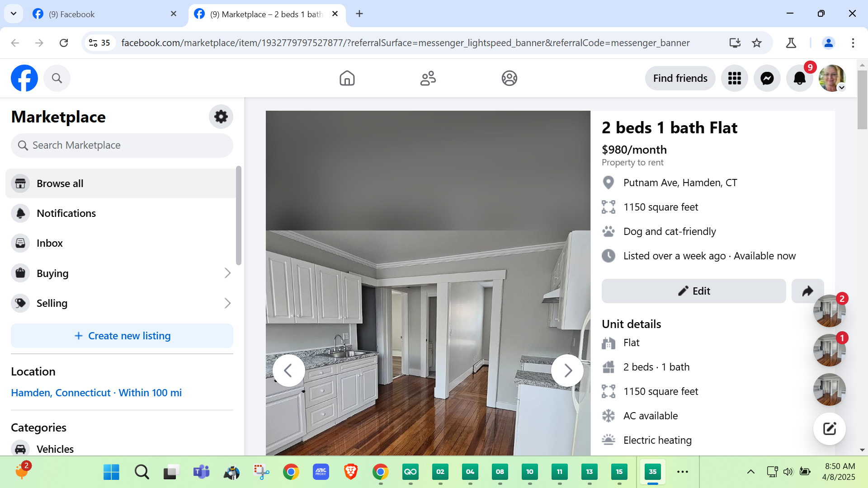868x488 pixels.
Task: Open Marketplace settings gear icon
Action: (x=221, y=117)
